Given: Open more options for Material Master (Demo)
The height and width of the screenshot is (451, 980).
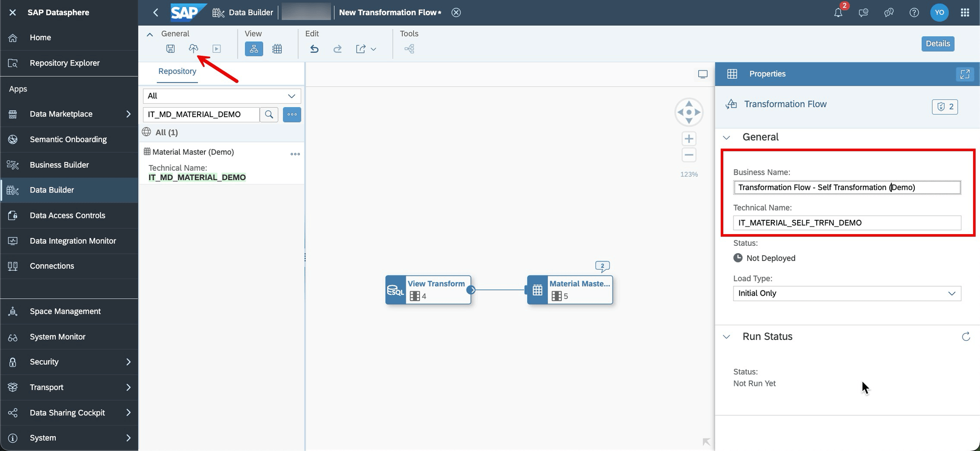Looking at the screenshot, I should point(295,154).
